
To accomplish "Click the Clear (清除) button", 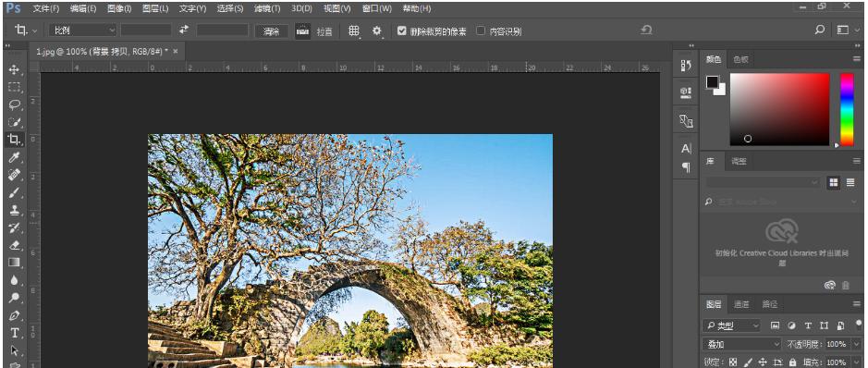I will point(271,31).
